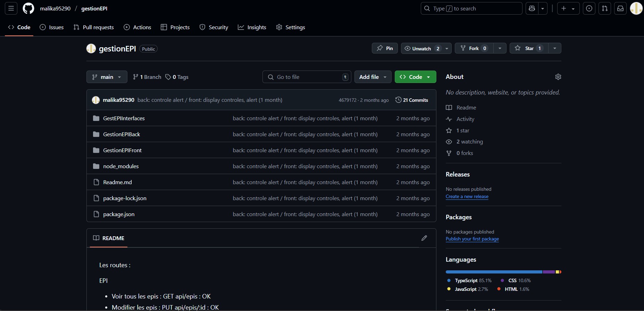Jump to Readme from About sidebar
Viewport: 644px width, 311px height.
coord(461,107)
